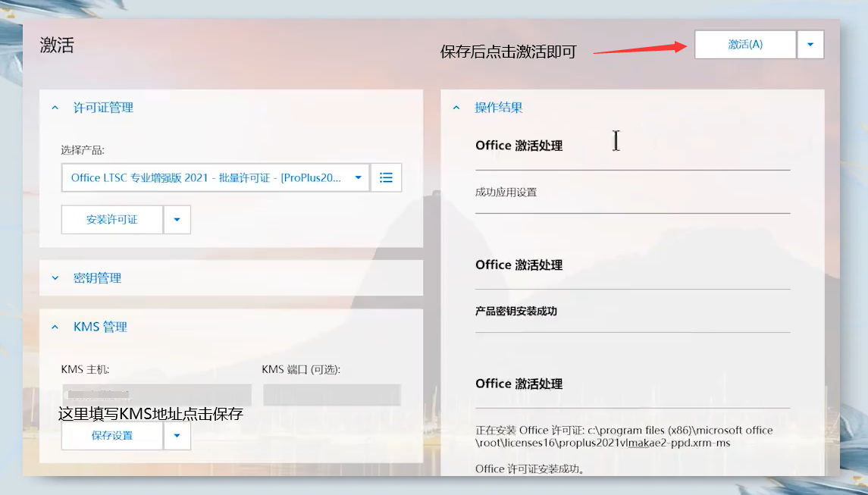Click the 操作结果 section title

click(499, 108)
